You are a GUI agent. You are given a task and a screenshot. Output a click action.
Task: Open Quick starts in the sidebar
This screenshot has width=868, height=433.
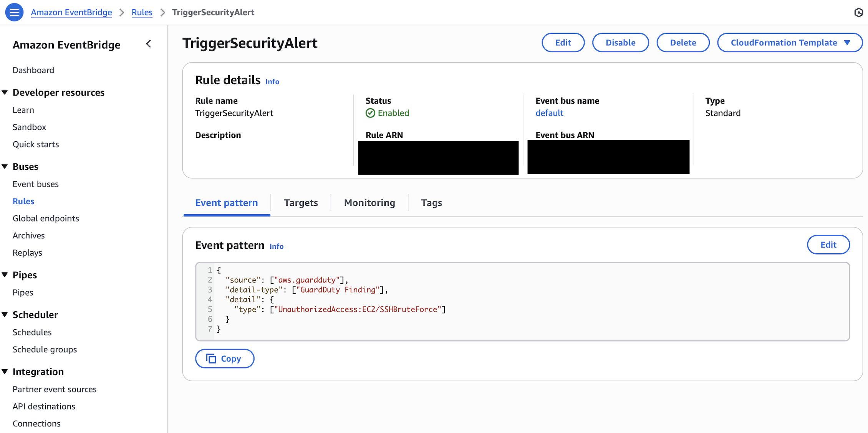coord(36,144)
